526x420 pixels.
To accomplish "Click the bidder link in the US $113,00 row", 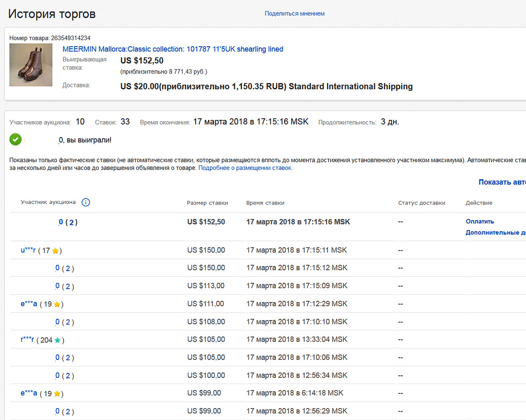I will (58, 286).
